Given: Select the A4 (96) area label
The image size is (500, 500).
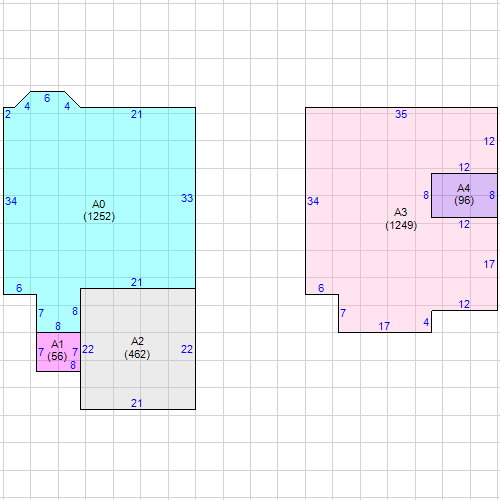Looking at the screenshot, I should pyautogui.click(x=464, y=194).
